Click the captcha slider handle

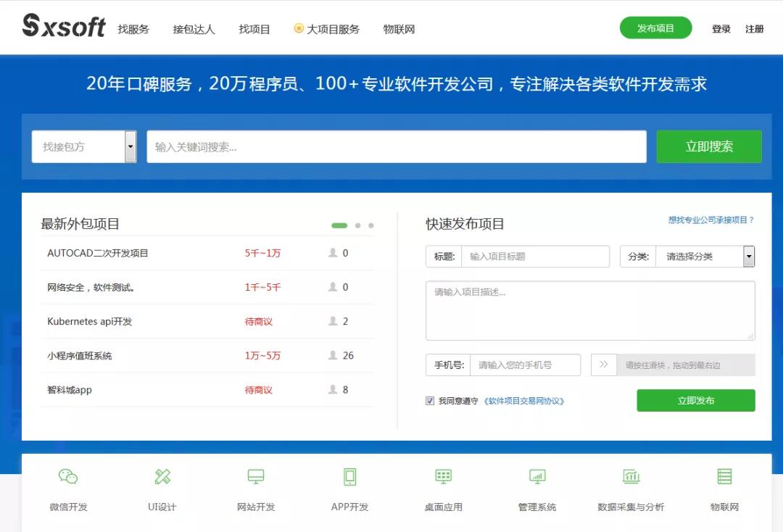tap(604, 365)
